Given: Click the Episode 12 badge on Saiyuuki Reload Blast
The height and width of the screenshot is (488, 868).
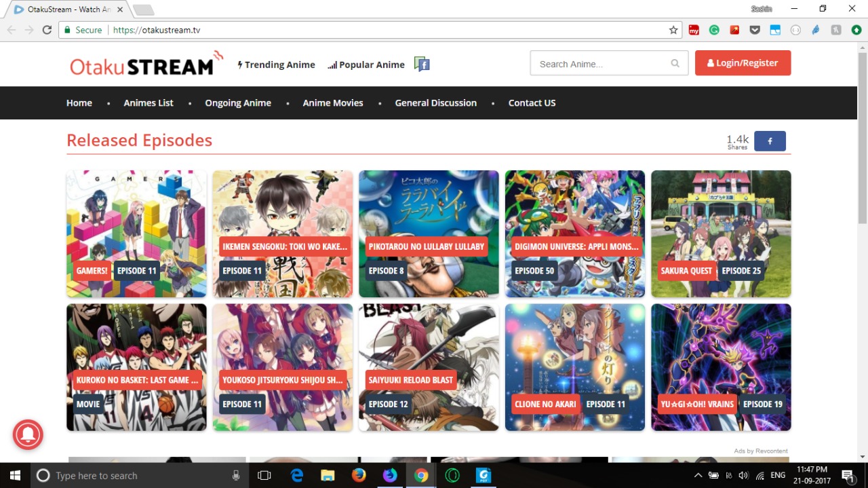Looking at the screenshot, I should 388,405.
